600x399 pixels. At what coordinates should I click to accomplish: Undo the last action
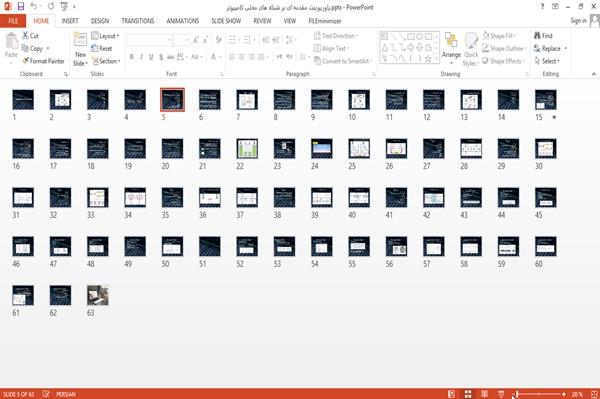[34, 6]
